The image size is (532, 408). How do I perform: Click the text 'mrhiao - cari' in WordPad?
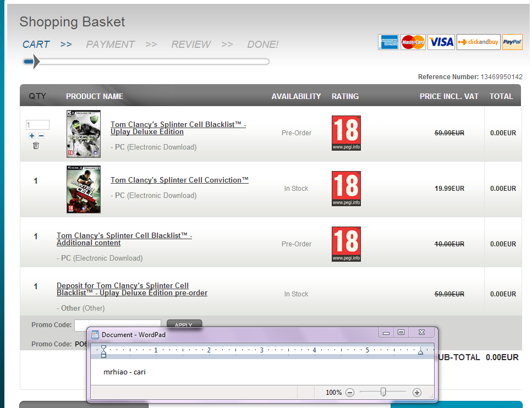click(x=124, y=372)
